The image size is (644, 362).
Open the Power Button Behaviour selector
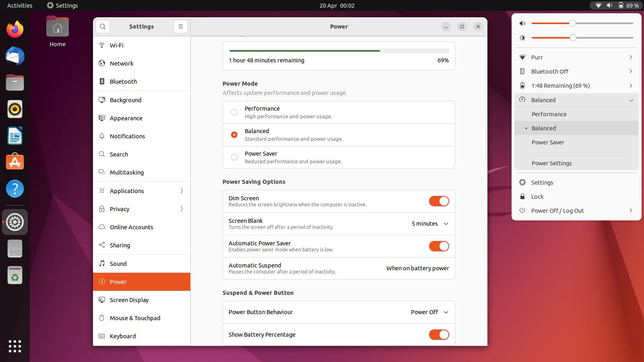point(428,312)
